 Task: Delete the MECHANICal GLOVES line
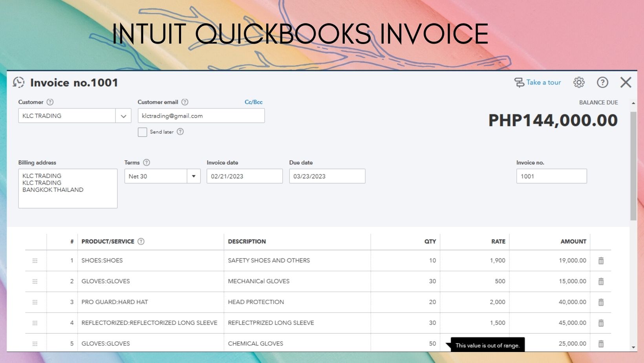coord(601,281)
